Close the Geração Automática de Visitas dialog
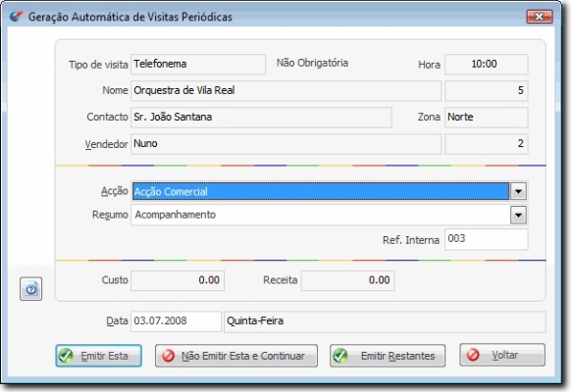The image size is (573, 392). click(540, 17)
